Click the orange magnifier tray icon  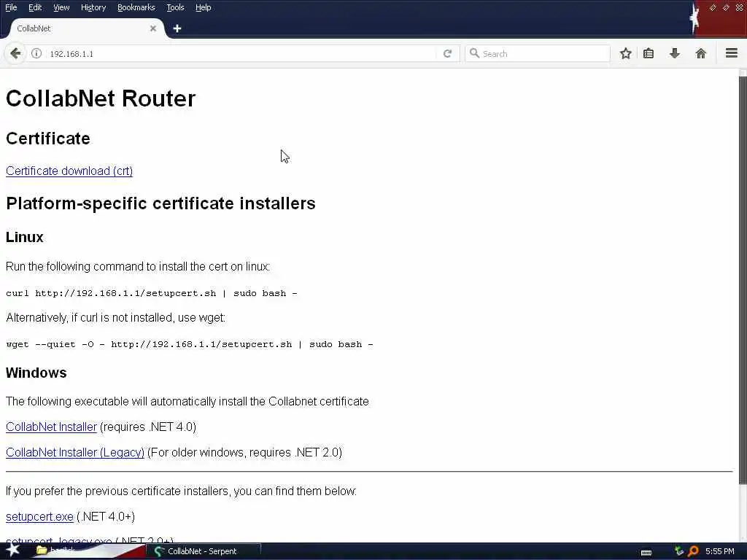point(693,551)
